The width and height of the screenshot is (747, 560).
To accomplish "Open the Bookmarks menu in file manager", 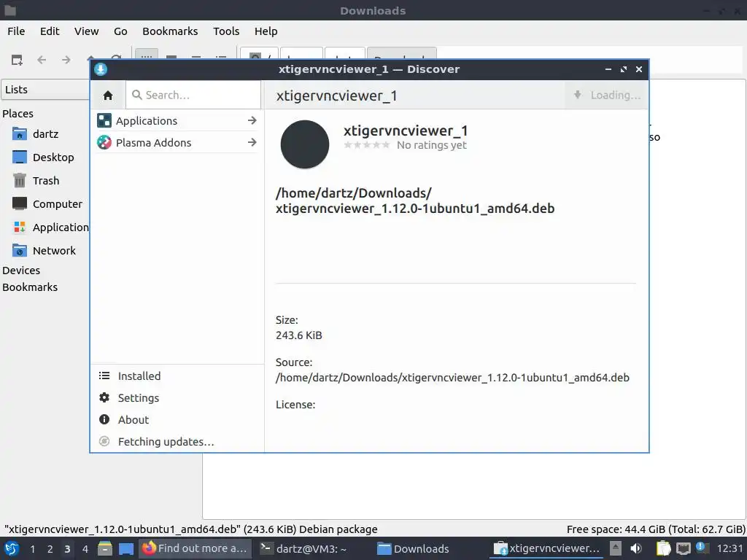I will pyautogui.click(x=170, y=31).
